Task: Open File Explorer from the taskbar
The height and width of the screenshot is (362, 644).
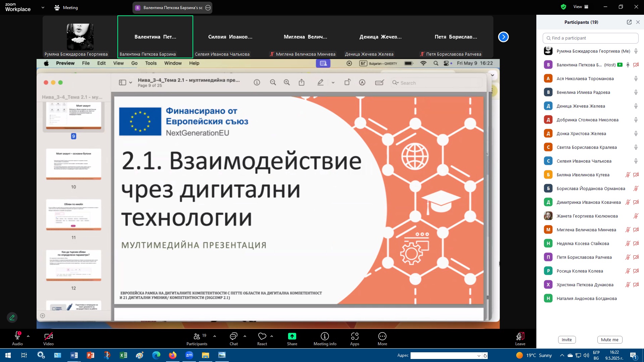Action: 206,355
